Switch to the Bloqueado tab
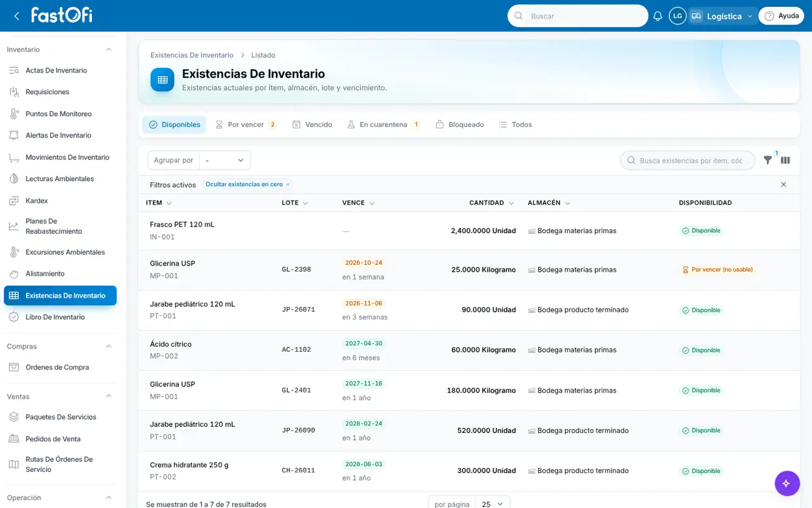This screenshot has height=508, width=812. point(460,124)
